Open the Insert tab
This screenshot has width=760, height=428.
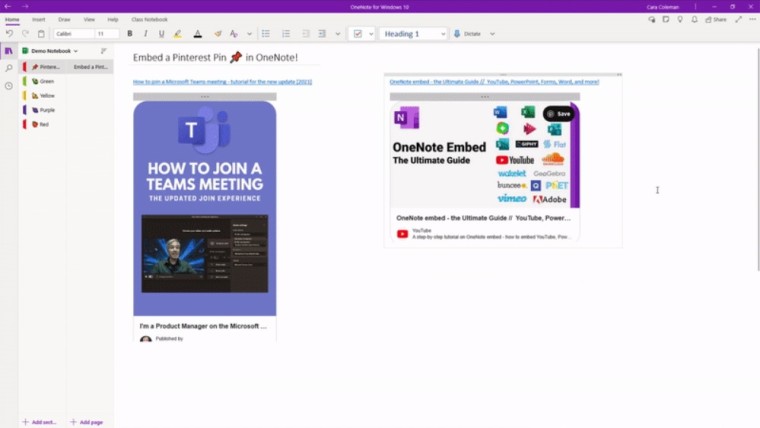(x=39, y=19)
